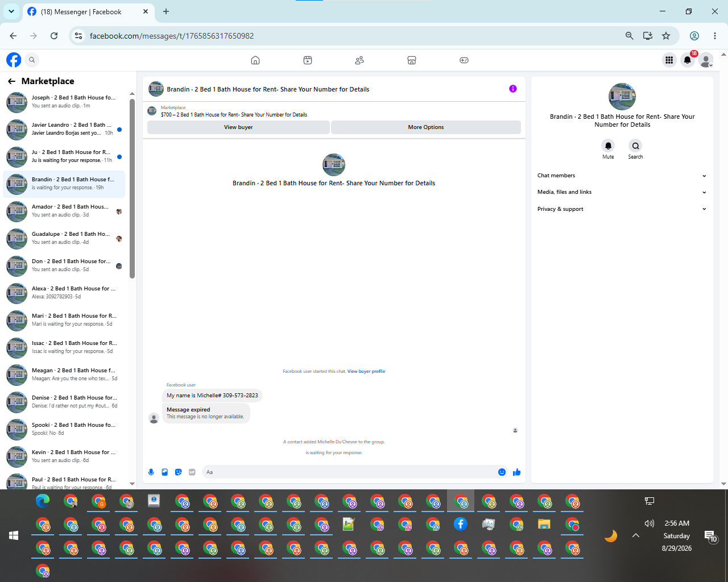Image resolution: width=728 pixels, height=582 pixels.
Task: Click the "Message expired" bubble
Action: pyautogui.click(x=206, y=413)
